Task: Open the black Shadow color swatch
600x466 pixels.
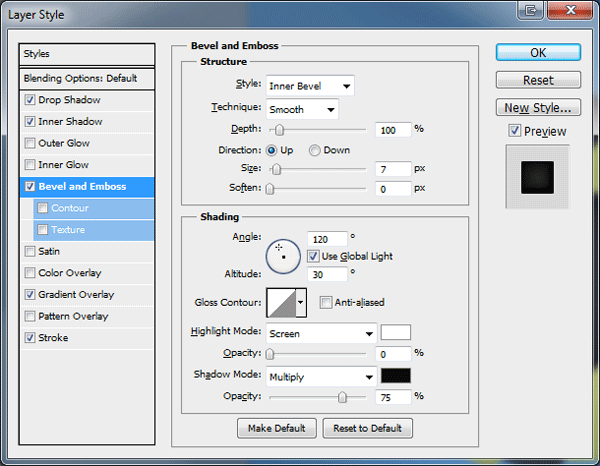Action: [x=396, y=376]
